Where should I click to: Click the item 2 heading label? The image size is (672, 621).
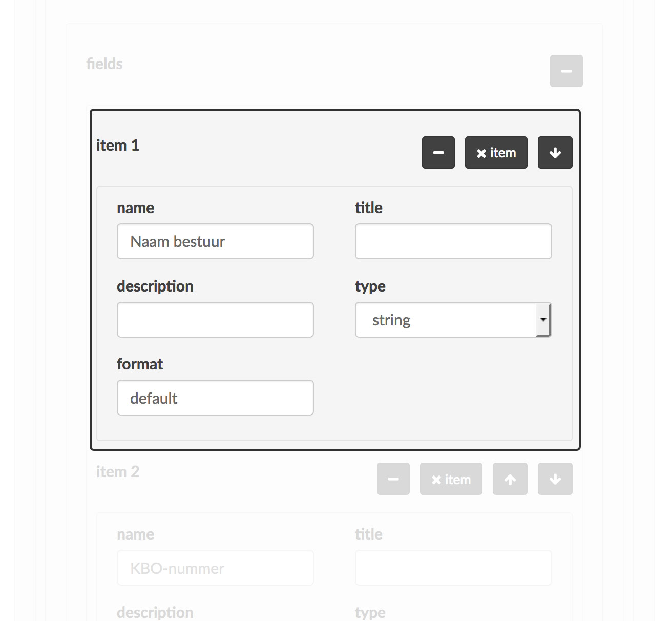(x=118, y=472)
